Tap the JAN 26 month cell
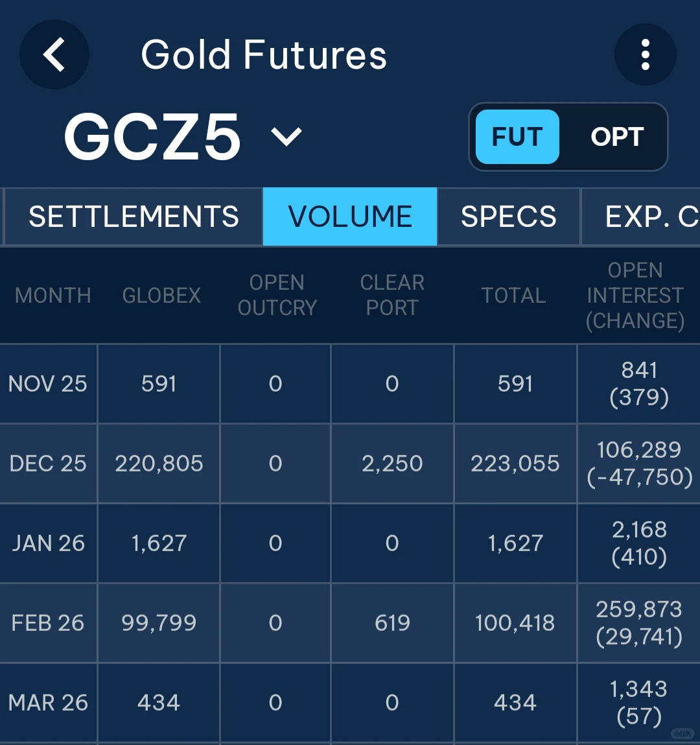 point(48,543)
